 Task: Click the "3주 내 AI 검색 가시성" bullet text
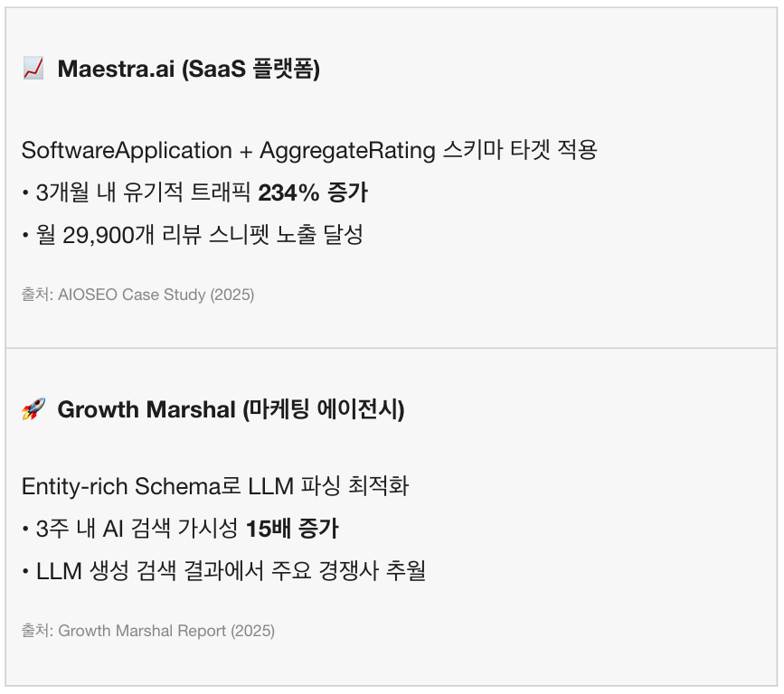click(137, 529)
